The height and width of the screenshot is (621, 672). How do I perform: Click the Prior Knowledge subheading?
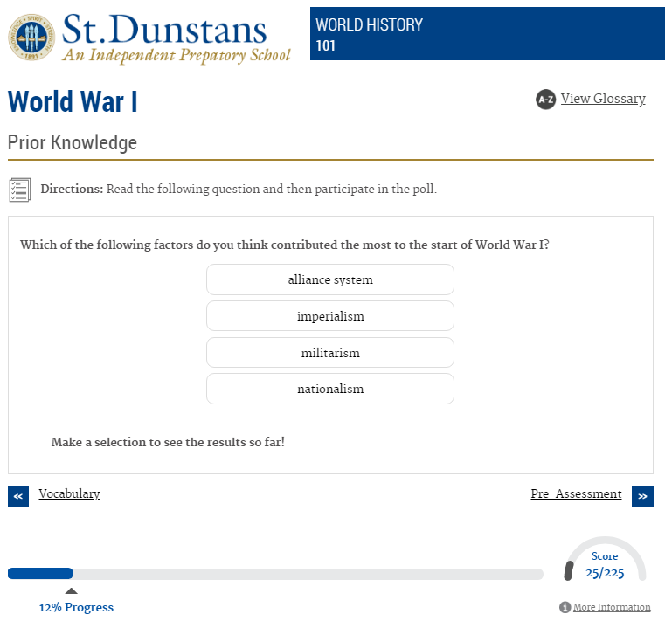pyautogui.click(x=73, y=142)
